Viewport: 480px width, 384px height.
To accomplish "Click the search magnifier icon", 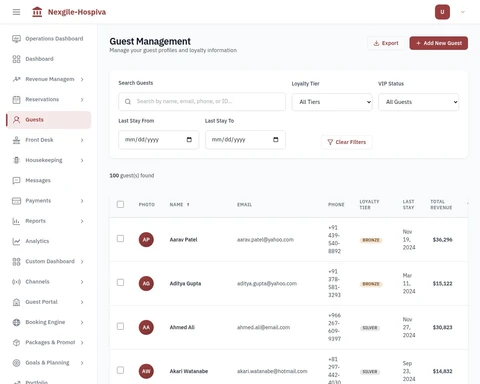I will [x=128, y=102].
